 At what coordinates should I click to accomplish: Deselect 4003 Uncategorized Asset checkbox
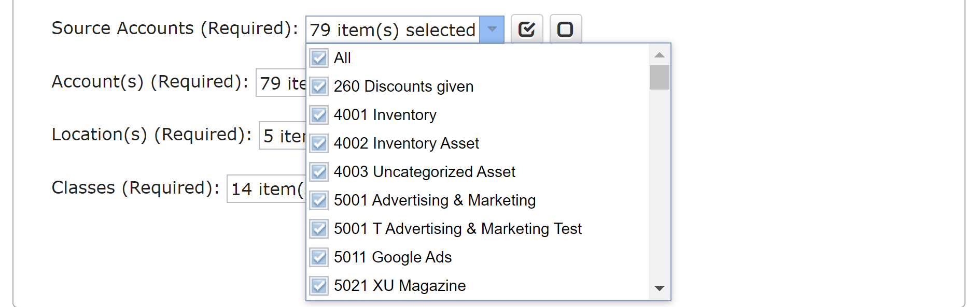pyautogui.click(x=319, y=172)
